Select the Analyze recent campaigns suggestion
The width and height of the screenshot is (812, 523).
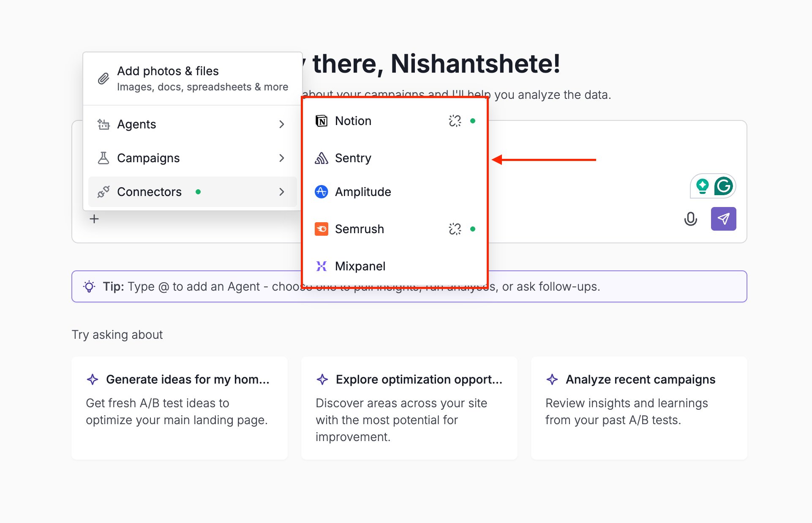click(639, 408)
